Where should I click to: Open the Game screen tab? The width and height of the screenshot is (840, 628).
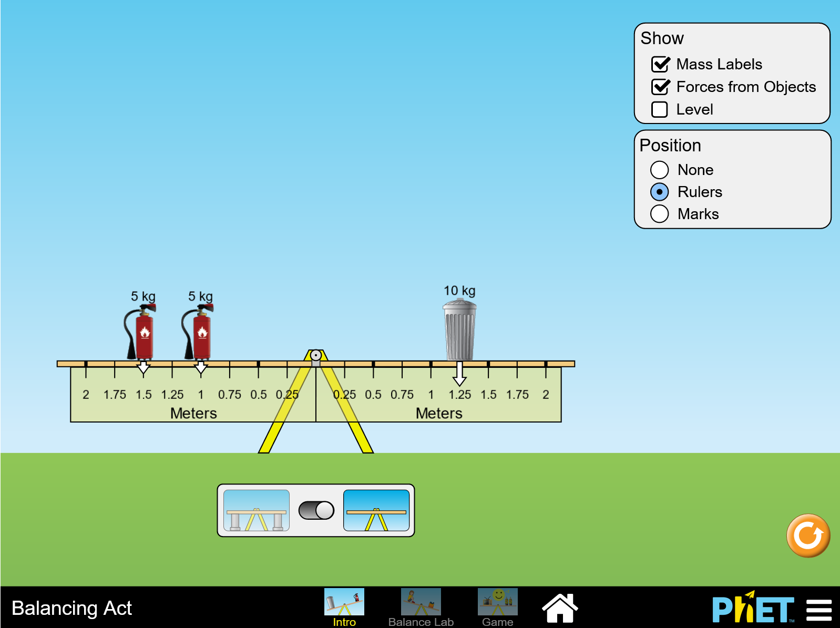[497, 608]
